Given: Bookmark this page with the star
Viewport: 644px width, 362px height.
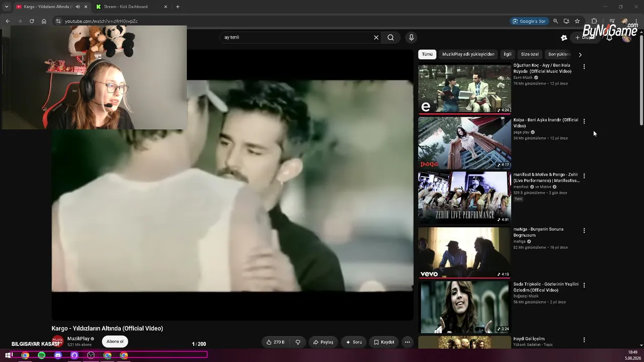Looking at the screenshot, I should coord(577,21).
